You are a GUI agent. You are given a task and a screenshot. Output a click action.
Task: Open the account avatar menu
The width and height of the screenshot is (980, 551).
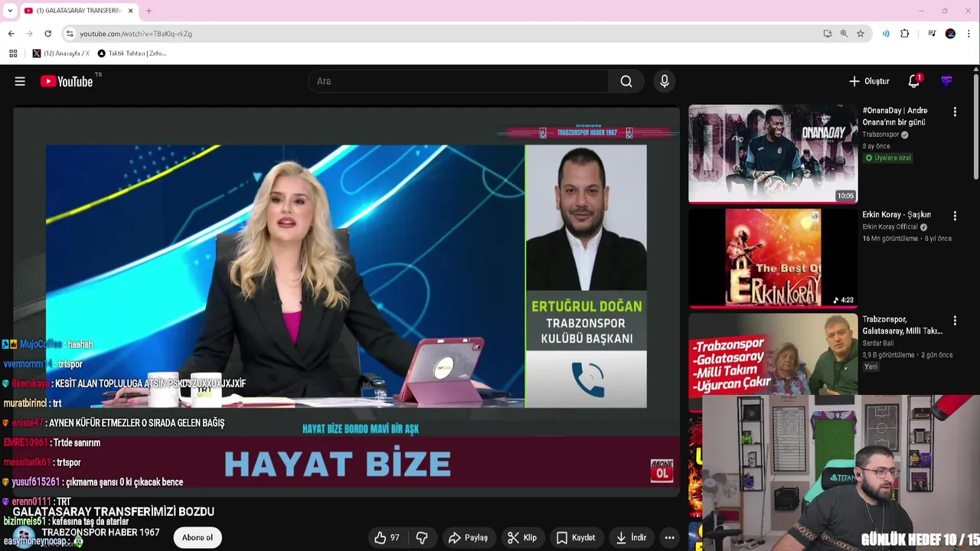pyautogui.click(x=947, y=81)
